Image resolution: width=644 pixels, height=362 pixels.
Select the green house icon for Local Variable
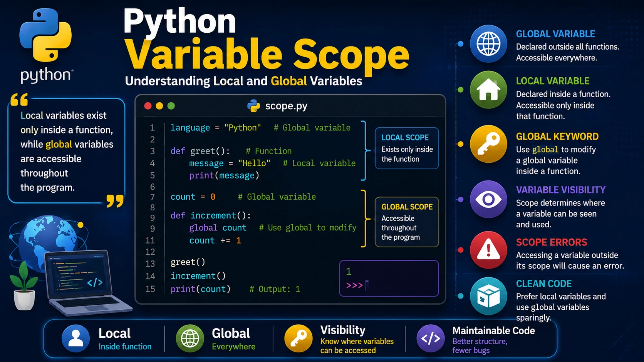[x=488, y=90]
